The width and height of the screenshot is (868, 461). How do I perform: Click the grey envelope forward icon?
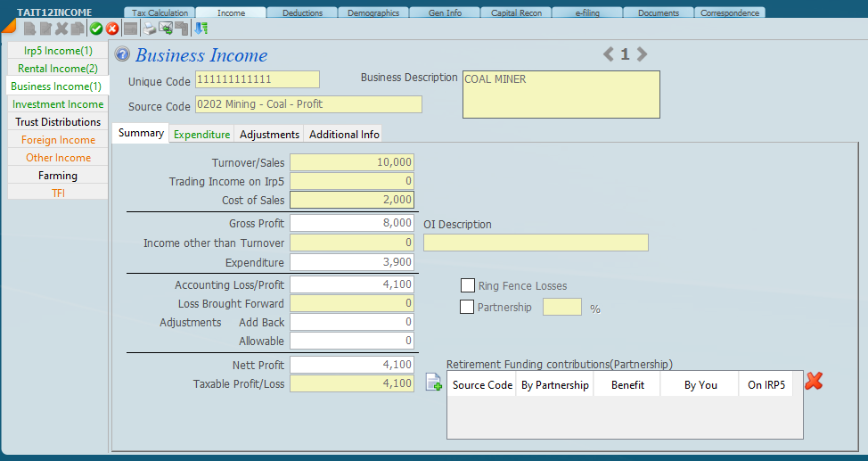tap(182, 29)
